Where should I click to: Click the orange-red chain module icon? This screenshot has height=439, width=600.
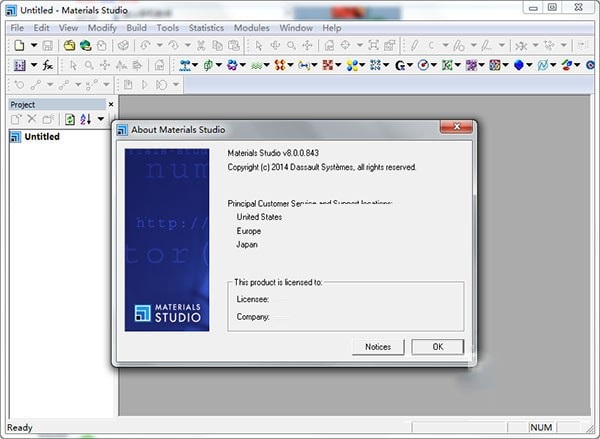280,65
